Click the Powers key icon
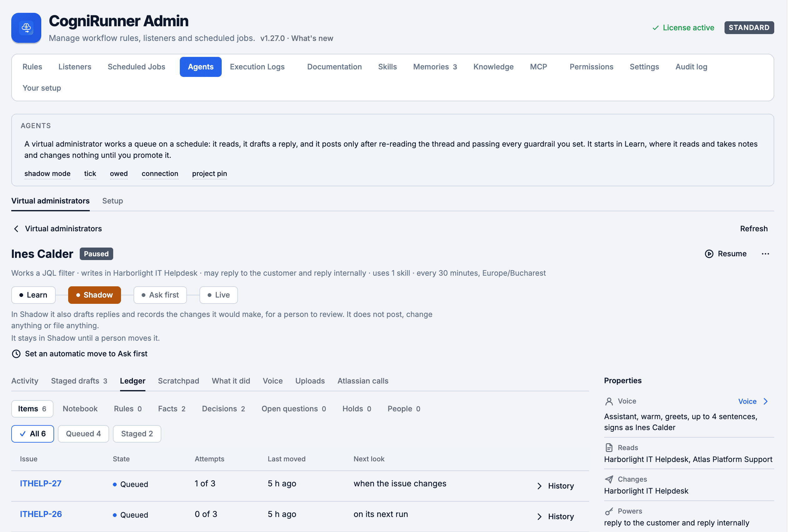Image resolution: width=788 pixels, height=532 pixels. point(609,511)
